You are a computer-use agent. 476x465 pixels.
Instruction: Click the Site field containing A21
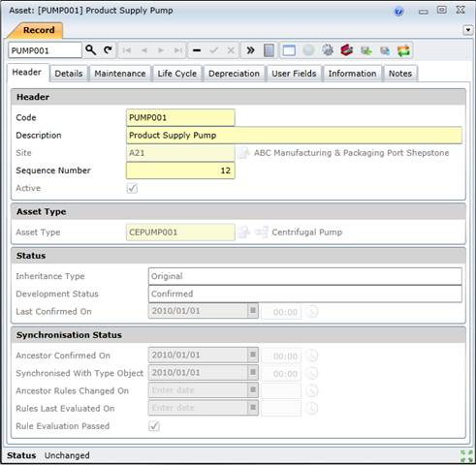(x=180, y=153)
